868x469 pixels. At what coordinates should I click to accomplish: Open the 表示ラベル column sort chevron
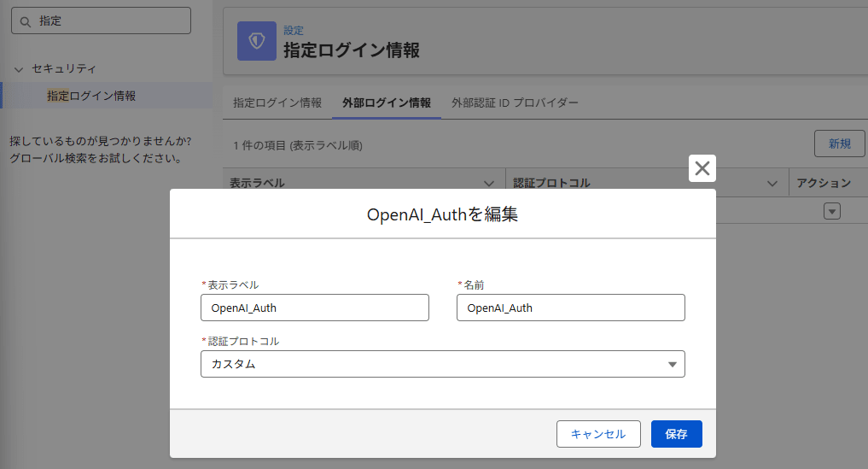pos(489,183)
